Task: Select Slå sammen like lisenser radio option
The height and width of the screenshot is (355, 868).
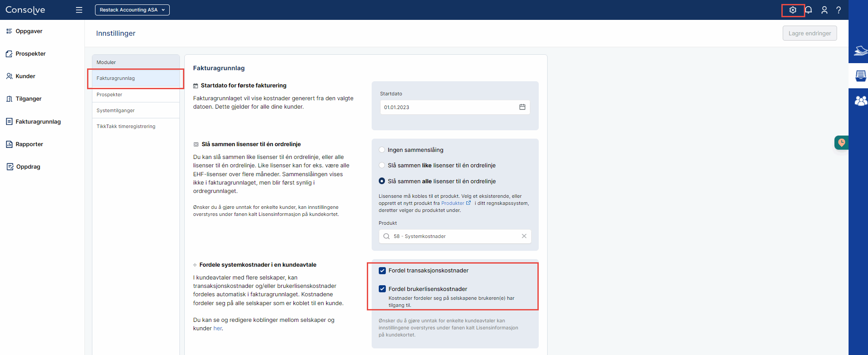Action: coord(382,165)
